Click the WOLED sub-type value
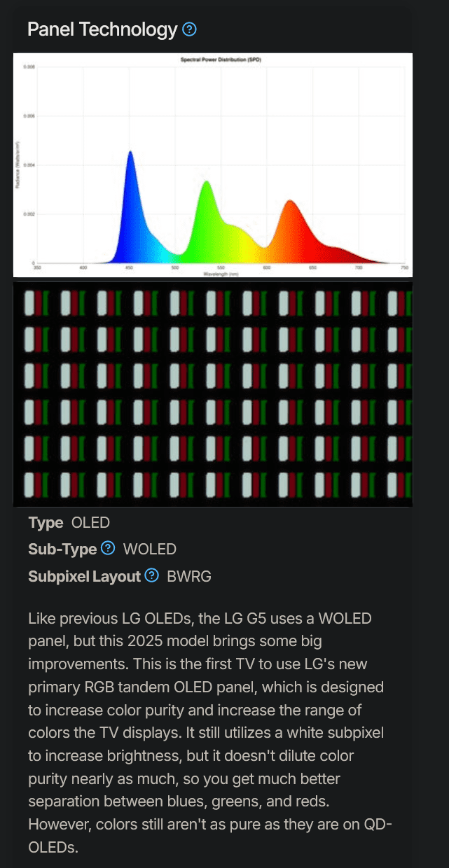Image resolution: width=449 pixels, height=868 pixels. 150,549
